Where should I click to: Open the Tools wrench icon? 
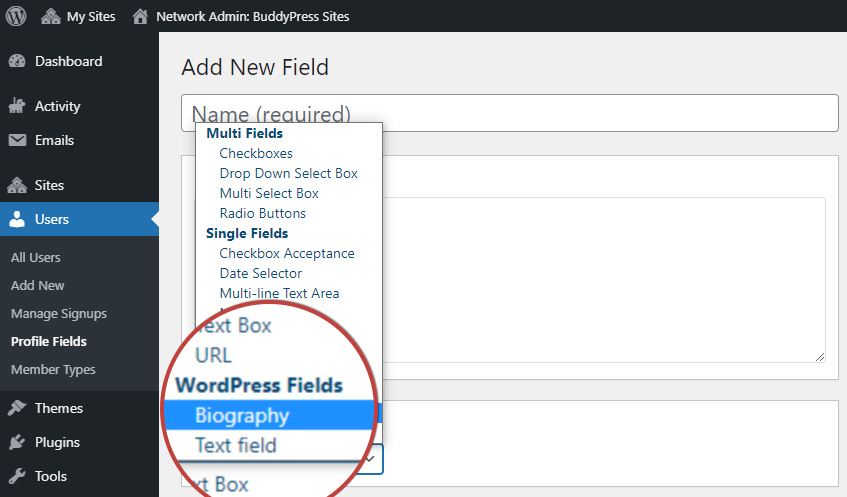pyautogui.click(x=17, y=476)
